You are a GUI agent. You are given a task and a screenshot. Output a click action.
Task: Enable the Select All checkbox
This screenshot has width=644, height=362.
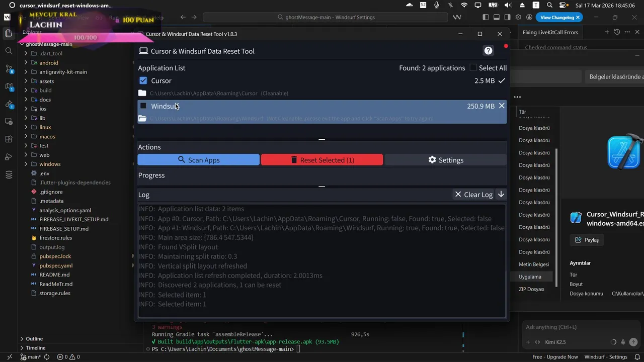pos(473,67)
